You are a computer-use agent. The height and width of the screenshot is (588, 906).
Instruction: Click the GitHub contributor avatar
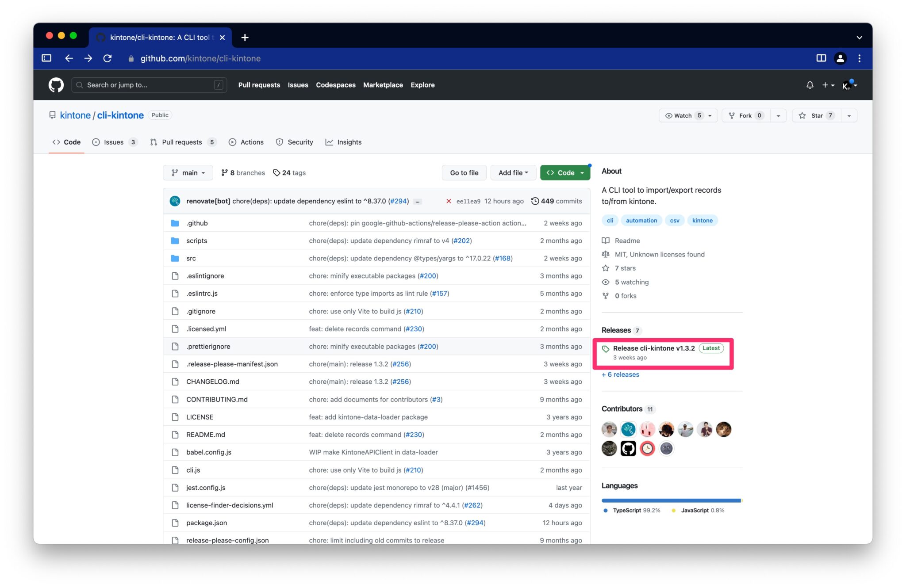click(628, 448)
